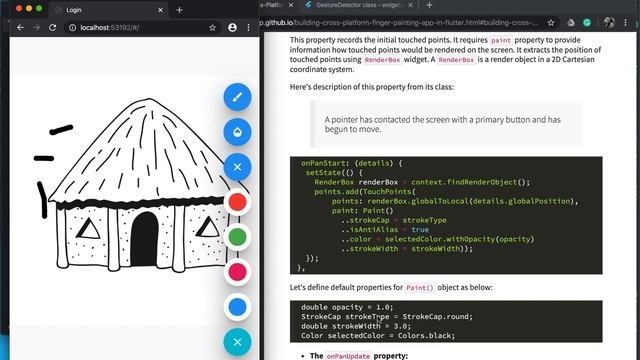640x360 pixels.
Task: Close the Login tab
Action: (160, 10)
